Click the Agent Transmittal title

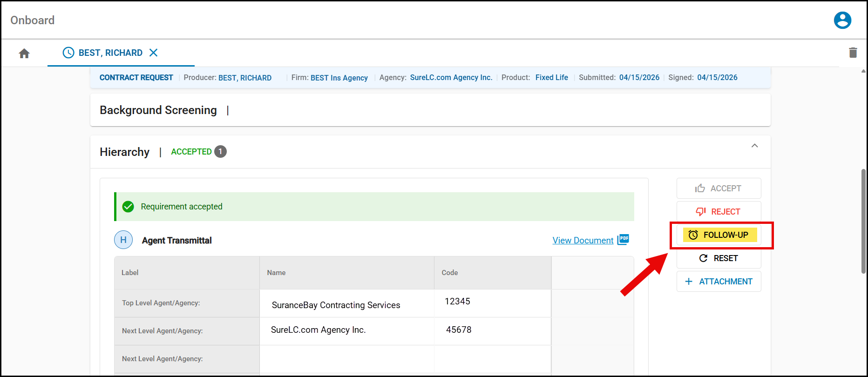click(176, 240)
